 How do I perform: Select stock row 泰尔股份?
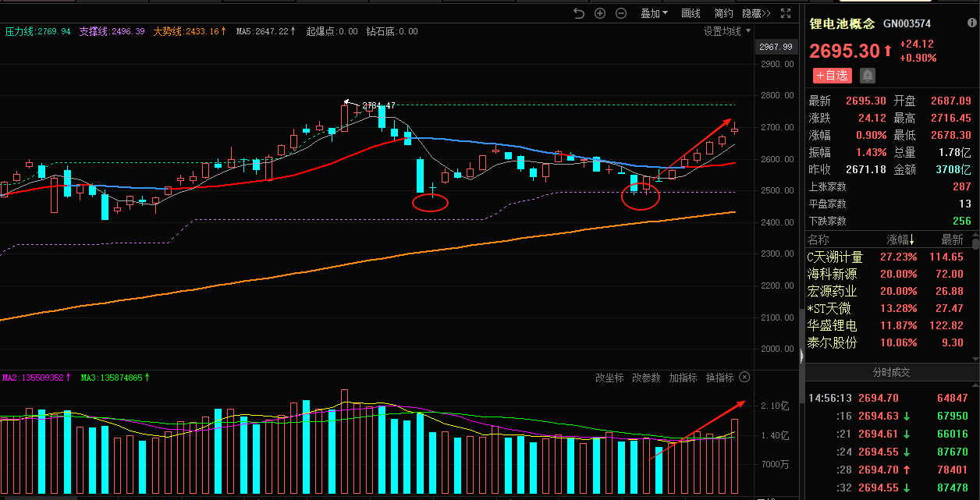point(888,342)
